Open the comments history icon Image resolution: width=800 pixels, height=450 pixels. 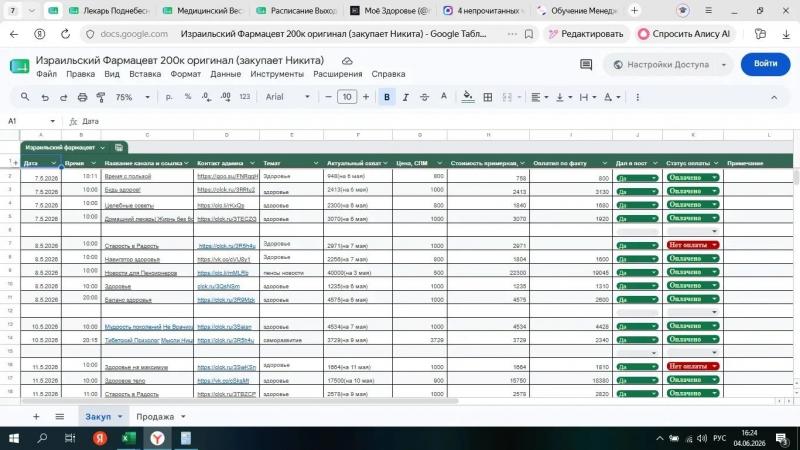tap(586, 64)
